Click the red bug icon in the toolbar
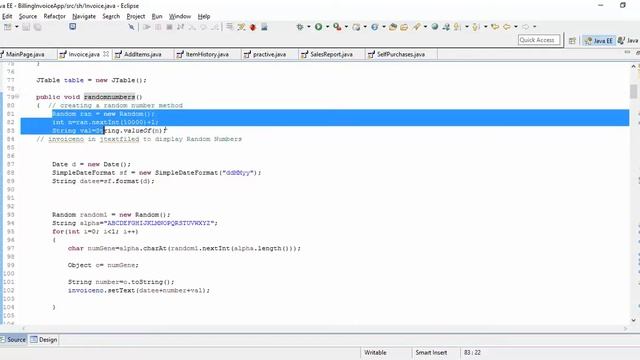640x360 pixels. point(253,27)
